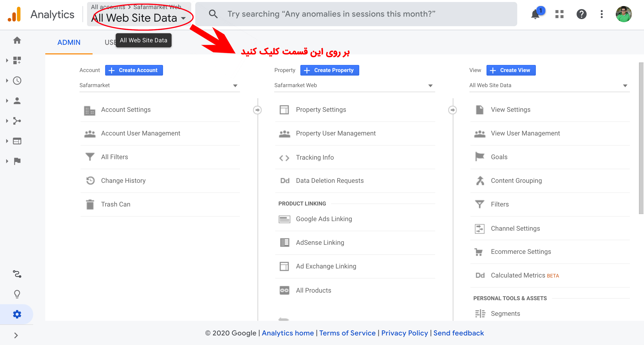Click the vertical scrollbar on right
644x345 pixels.
[641, 138]
